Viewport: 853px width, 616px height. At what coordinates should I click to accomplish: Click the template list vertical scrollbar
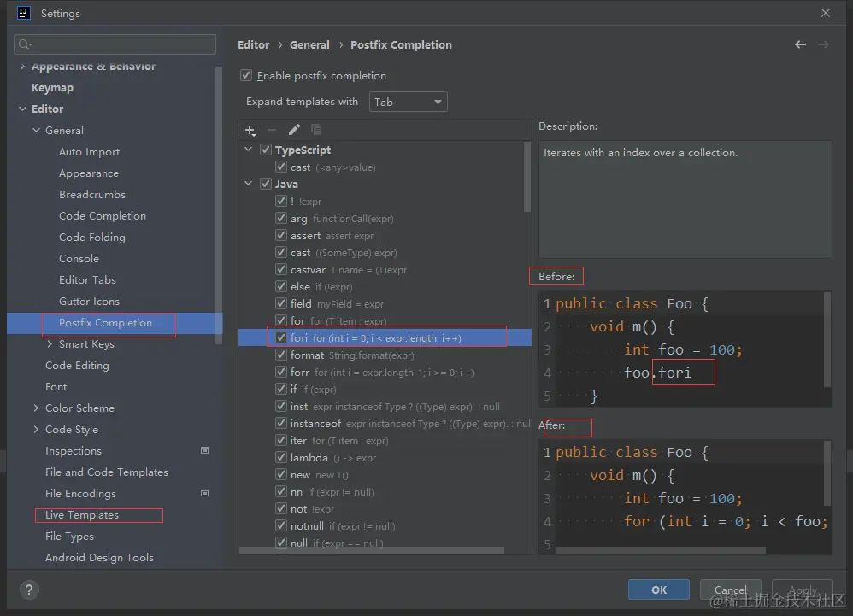coord(527,177)
